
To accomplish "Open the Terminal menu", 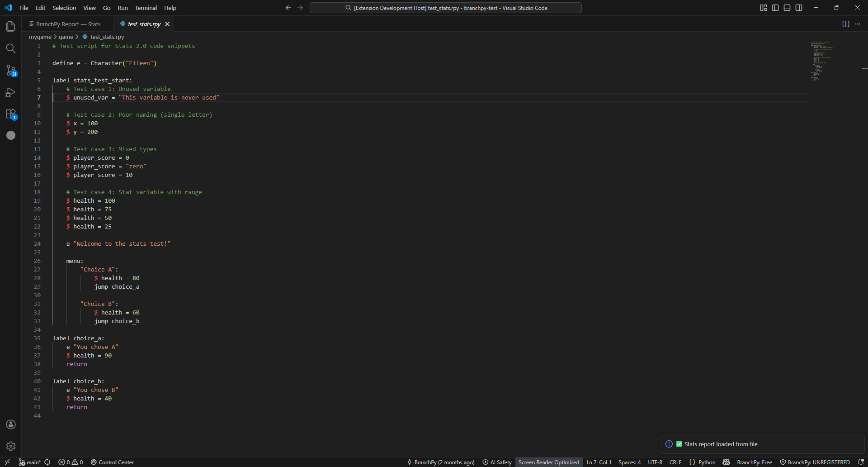I will (146, 8).
